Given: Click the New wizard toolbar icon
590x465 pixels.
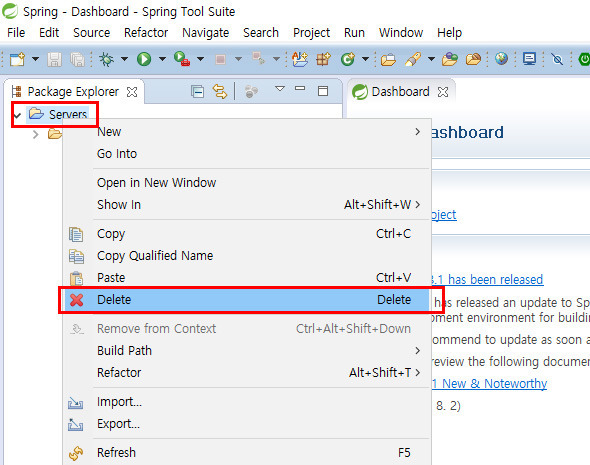Looking at the screenshot, I should pyautogui.click(x=17, y=59).
